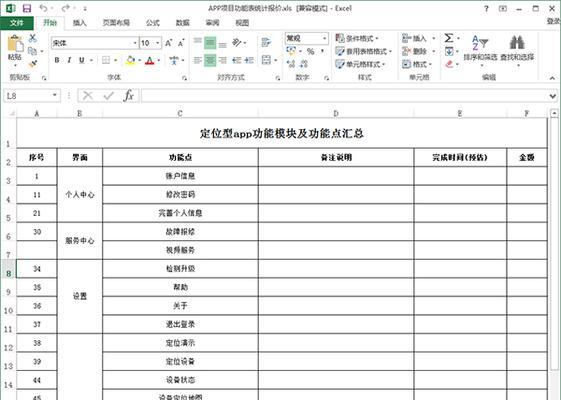Click the AutoSum sigma icon

(x=449, y=38)
